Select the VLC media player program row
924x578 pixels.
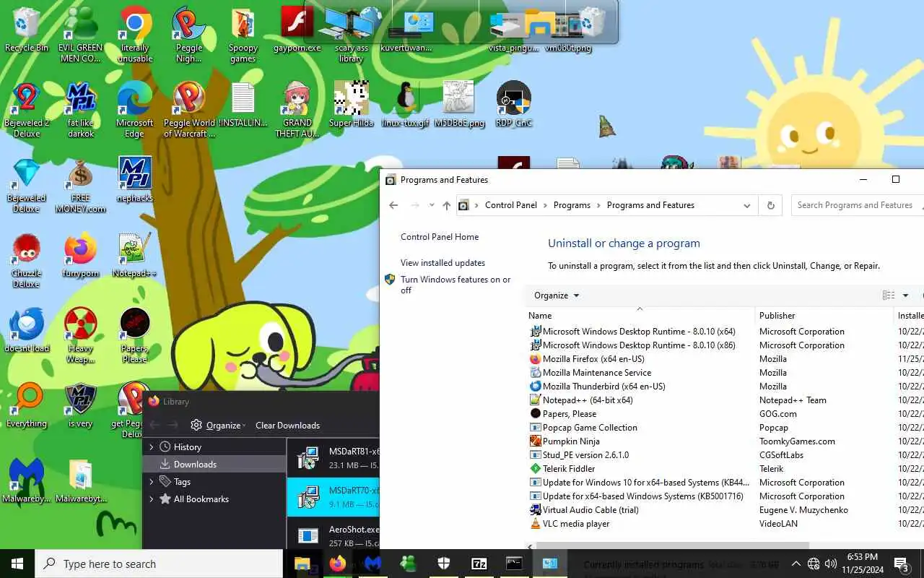tap(725, 524)
